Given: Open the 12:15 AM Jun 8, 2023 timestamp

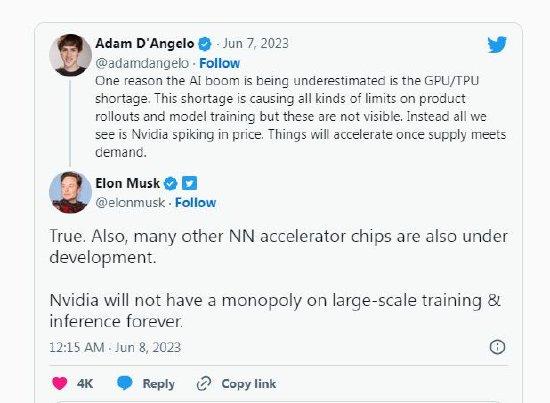Looking at the screenshot, I should [x=115, y=347].
